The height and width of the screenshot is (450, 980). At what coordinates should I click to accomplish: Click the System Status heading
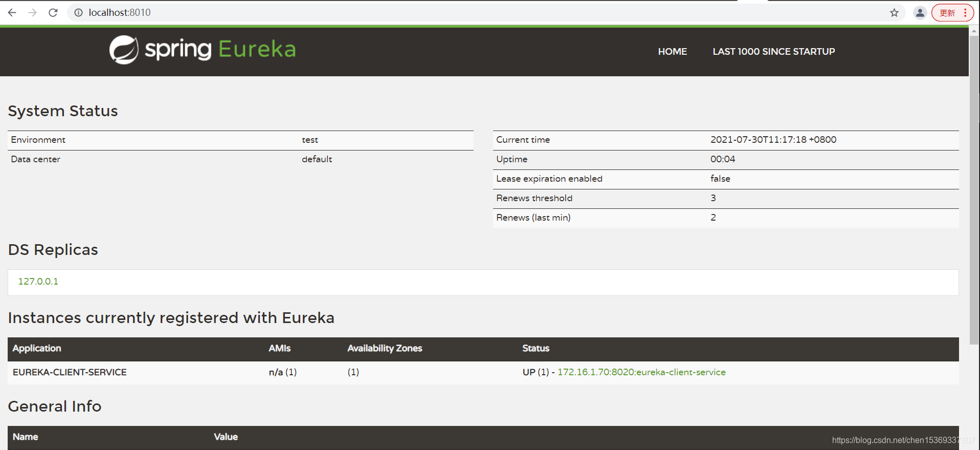tap(63, 111)
